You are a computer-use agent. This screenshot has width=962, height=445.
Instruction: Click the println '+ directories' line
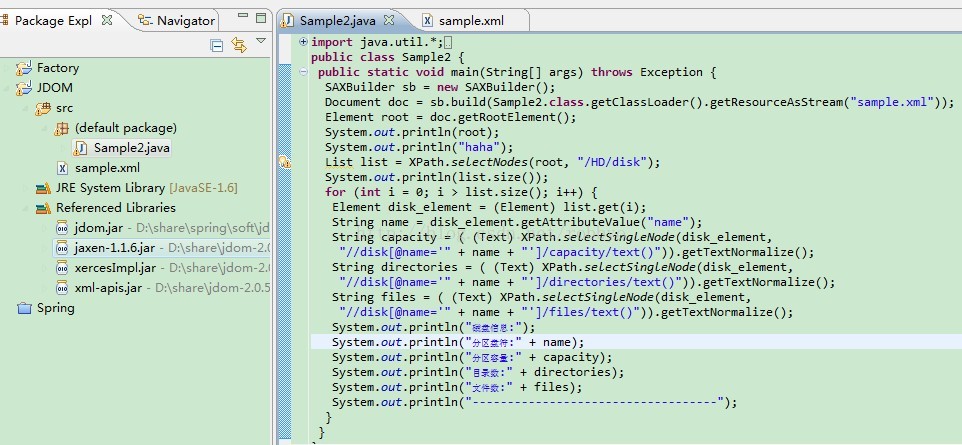click(x=478, y=372)
